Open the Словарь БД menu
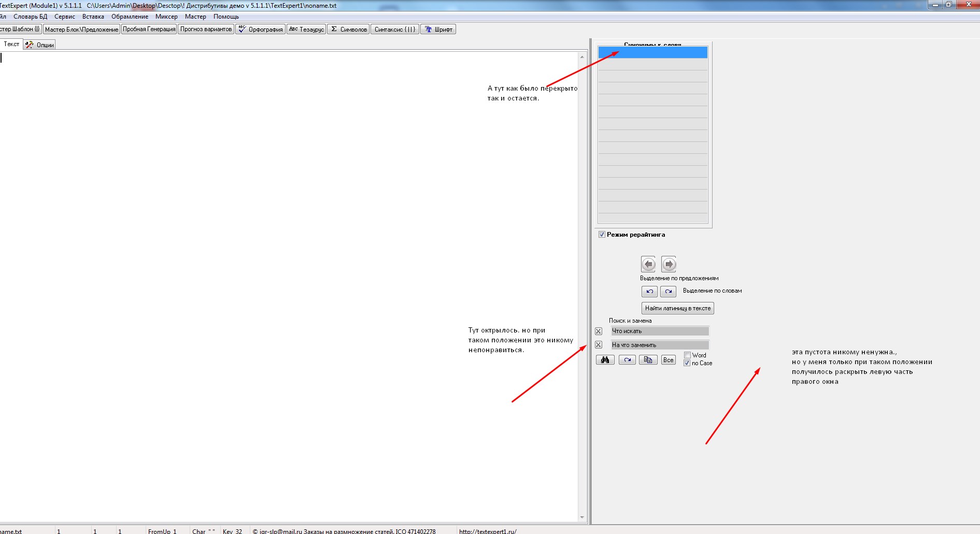The image size is (980, 534). [30, 17]
